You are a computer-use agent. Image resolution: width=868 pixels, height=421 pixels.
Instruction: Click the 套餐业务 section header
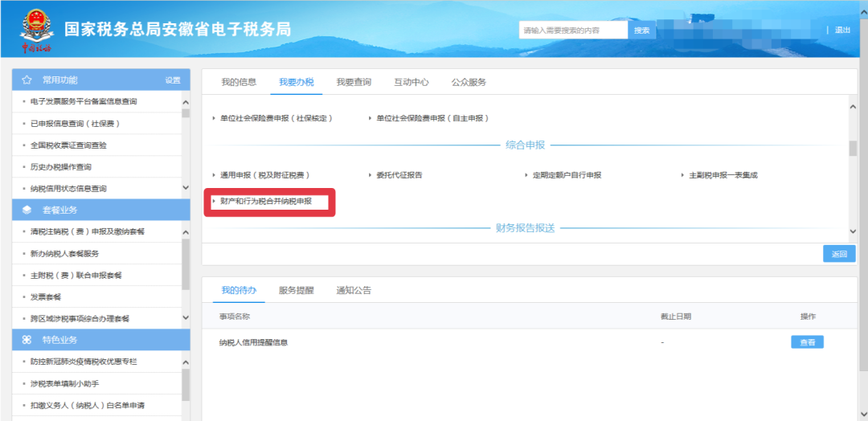tap(100, 210)
